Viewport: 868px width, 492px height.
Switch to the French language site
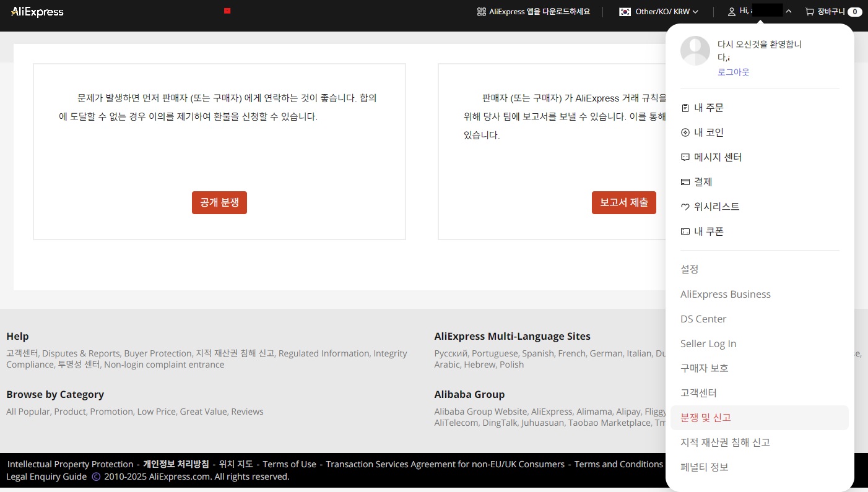(x=571, y=353)
